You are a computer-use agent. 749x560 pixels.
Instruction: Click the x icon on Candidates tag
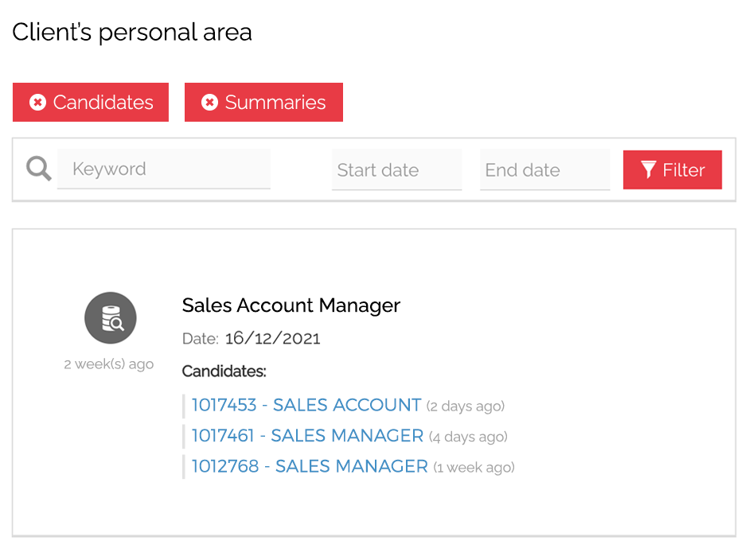(37, 103)
